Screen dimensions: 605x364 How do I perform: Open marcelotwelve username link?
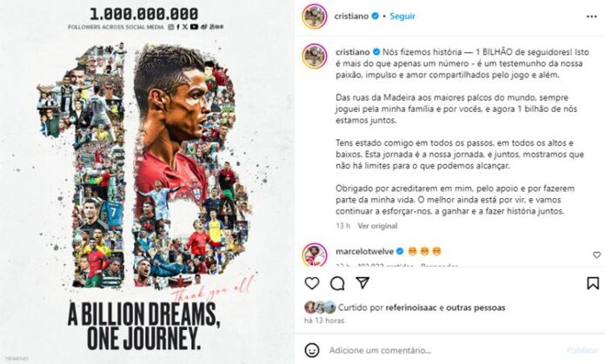(x=364, y=251)
